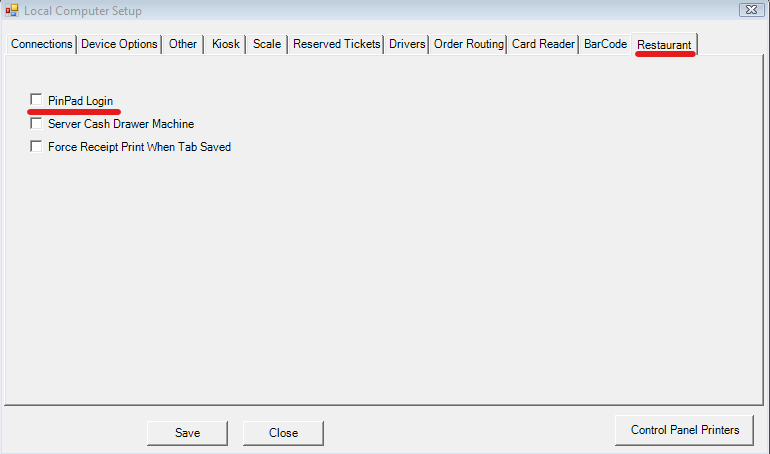Go to the Kiosk tab
Image resolution: width=770 pixels, height=454 pixels.
click(x=226, y=44)
